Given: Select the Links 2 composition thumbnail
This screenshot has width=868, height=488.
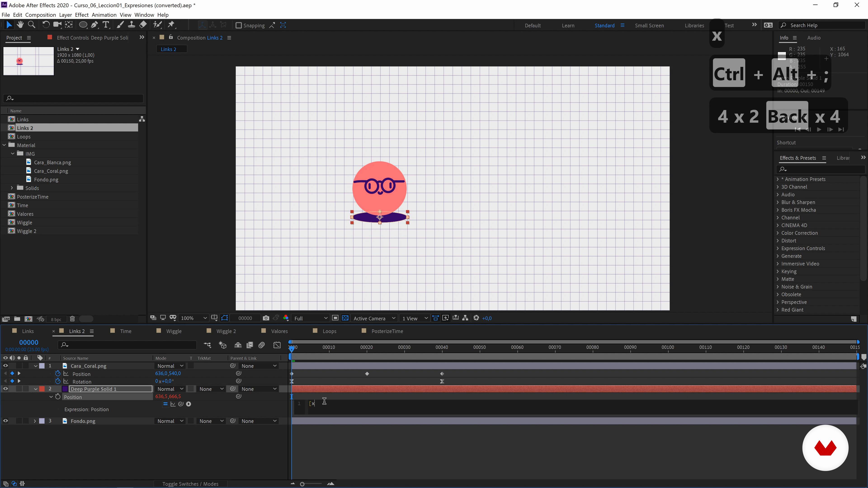Looking at the screenshot, I should coord(28,61).
